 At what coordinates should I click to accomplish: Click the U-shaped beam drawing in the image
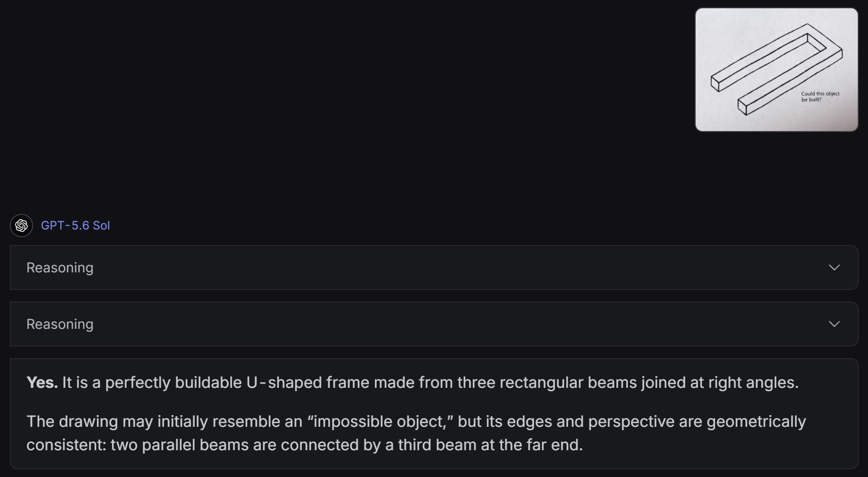(776, 69)
